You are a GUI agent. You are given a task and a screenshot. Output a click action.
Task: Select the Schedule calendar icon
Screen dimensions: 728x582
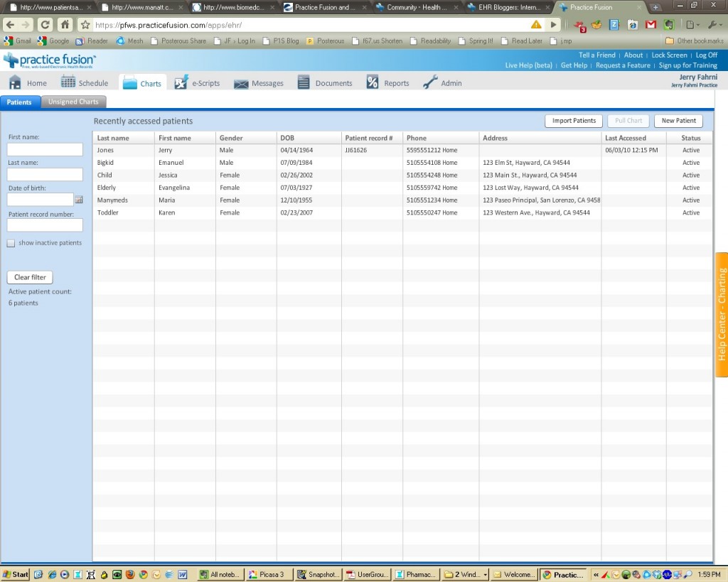pyautogui.click(x=68, y=82)
